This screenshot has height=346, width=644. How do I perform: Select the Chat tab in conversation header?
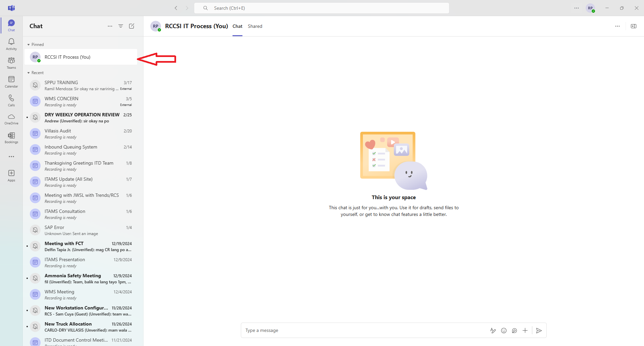[x=237, y=26]
